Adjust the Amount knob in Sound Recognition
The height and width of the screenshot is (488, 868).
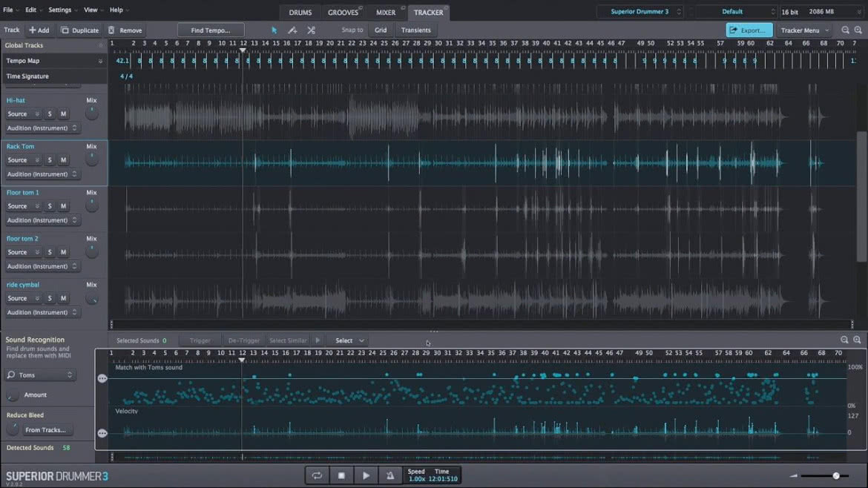pyautogui.click(x=12, y=395)
